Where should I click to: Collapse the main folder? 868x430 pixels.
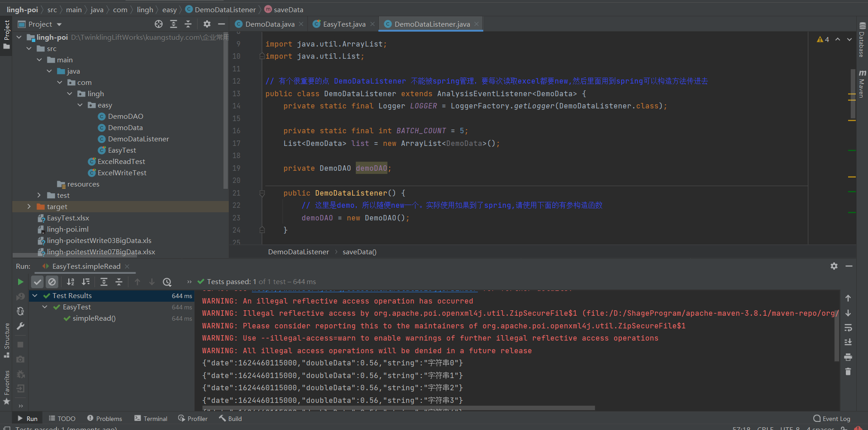pos(39,60)
